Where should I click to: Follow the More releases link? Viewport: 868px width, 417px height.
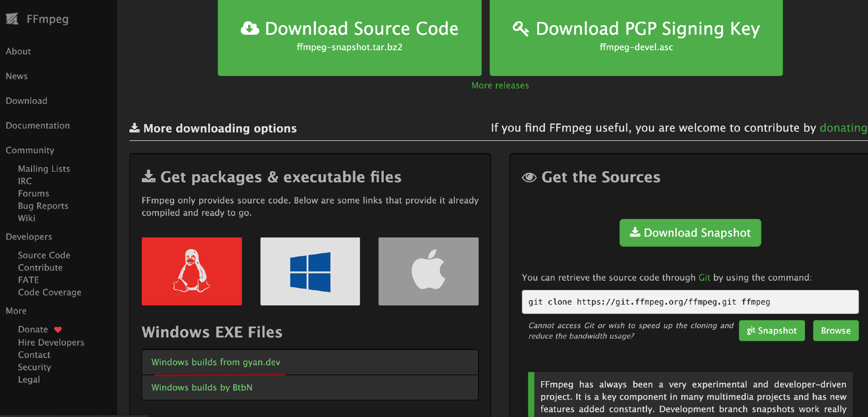coord(500,85)
